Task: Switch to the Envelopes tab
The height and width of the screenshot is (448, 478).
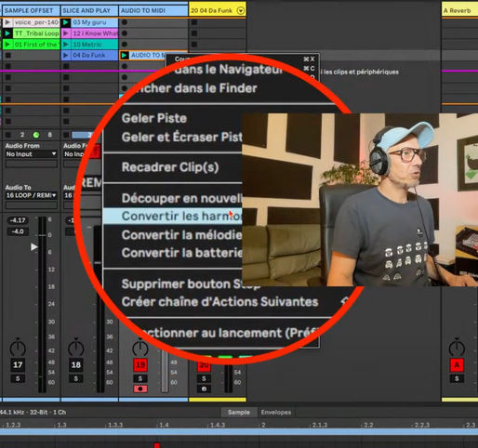Action: [276, 413]
